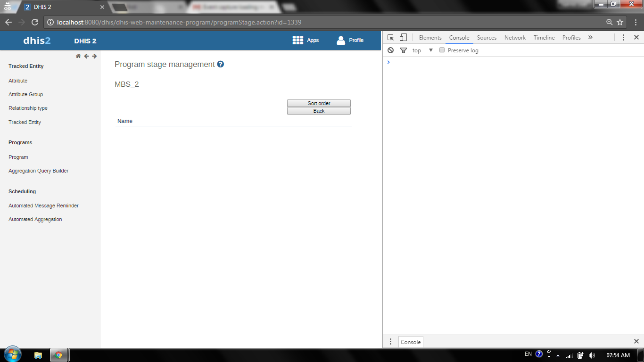Click the Sort order button

[x=319, y=103]
